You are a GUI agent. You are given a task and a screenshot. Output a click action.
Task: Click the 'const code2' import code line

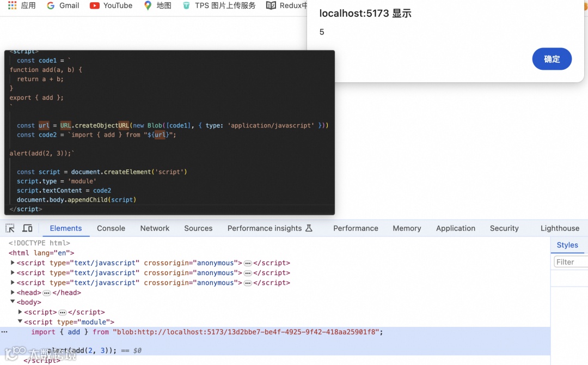[96, 135]
